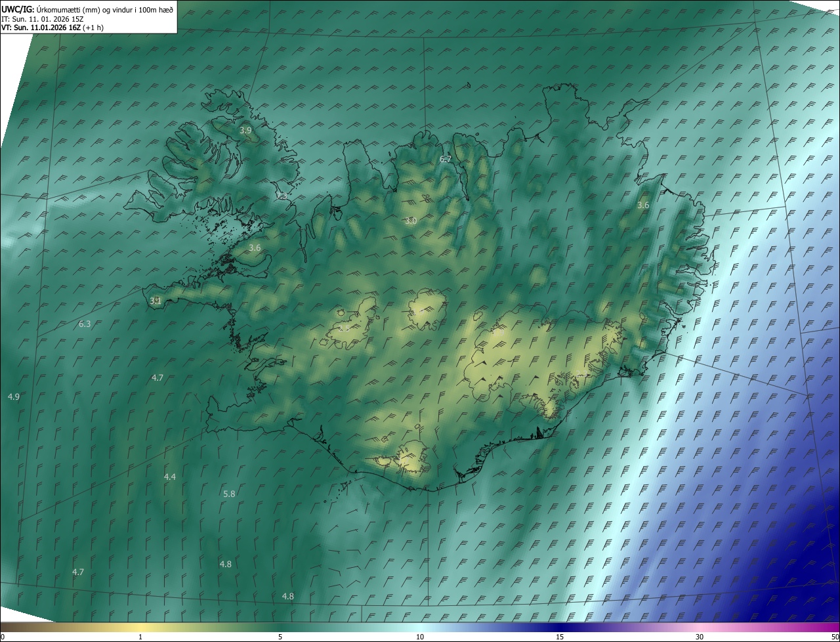Click the color scale label 30
The height and width of the screenshot is (642, 840).
pyautogui.click(x=700, y=637)
